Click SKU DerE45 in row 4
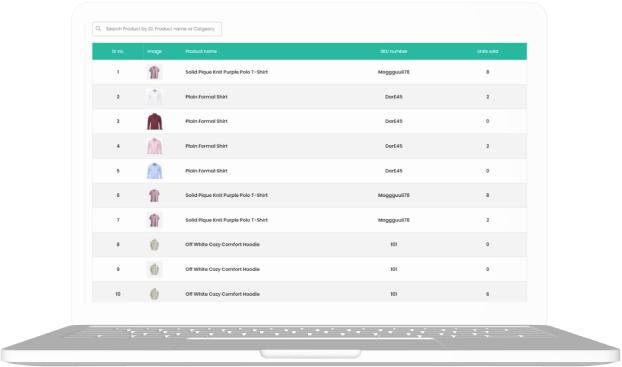The height and width of the screenshot is (367, 622). pyautogui.click(x=394, y=146)
